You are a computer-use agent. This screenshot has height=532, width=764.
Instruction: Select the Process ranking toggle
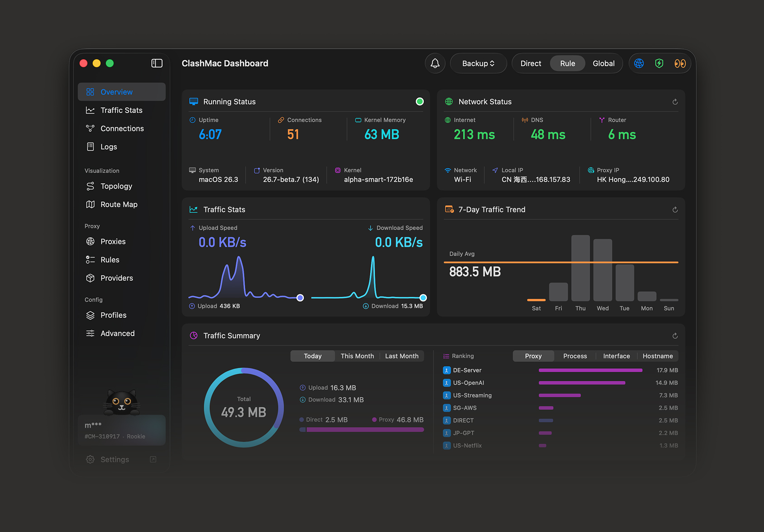(575, 356)
